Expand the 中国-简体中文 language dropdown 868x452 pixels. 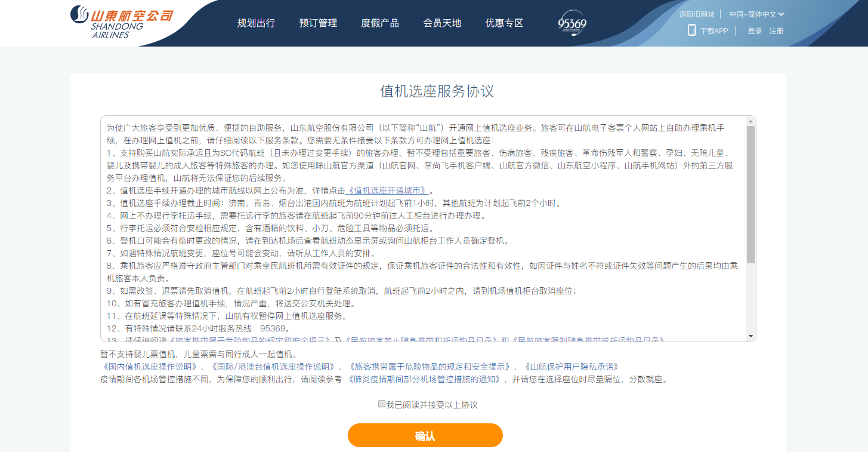pos(756,14)
